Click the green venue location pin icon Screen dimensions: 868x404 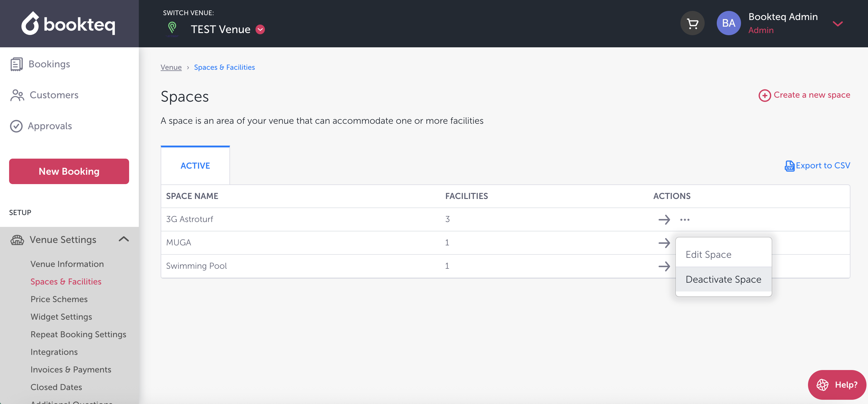tap(172, 28)
